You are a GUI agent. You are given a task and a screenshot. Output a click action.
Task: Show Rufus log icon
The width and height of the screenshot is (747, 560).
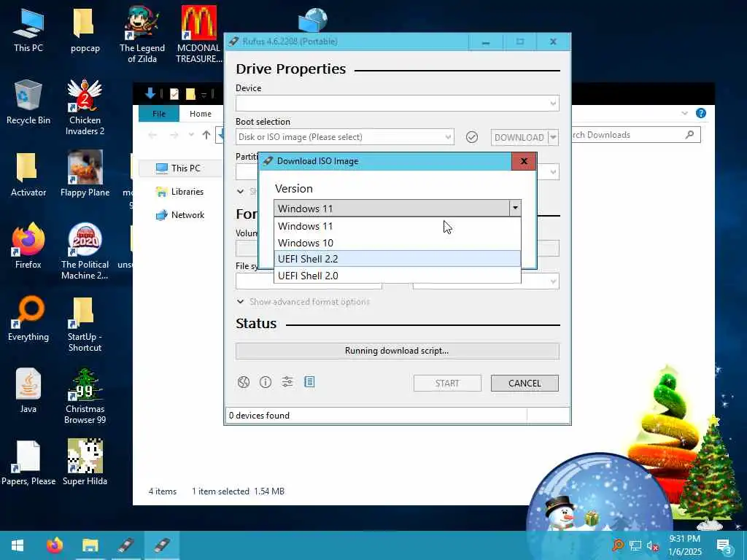(x=309, y=382)
